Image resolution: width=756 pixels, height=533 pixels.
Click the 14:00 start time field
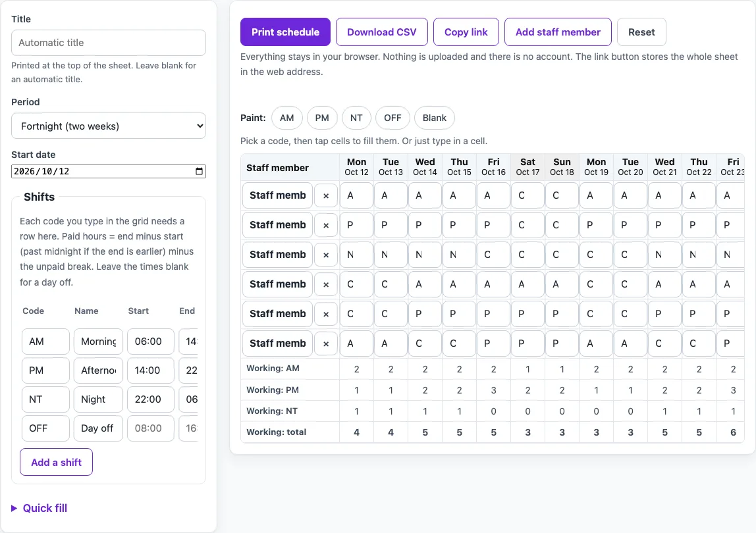pos(151,370)
